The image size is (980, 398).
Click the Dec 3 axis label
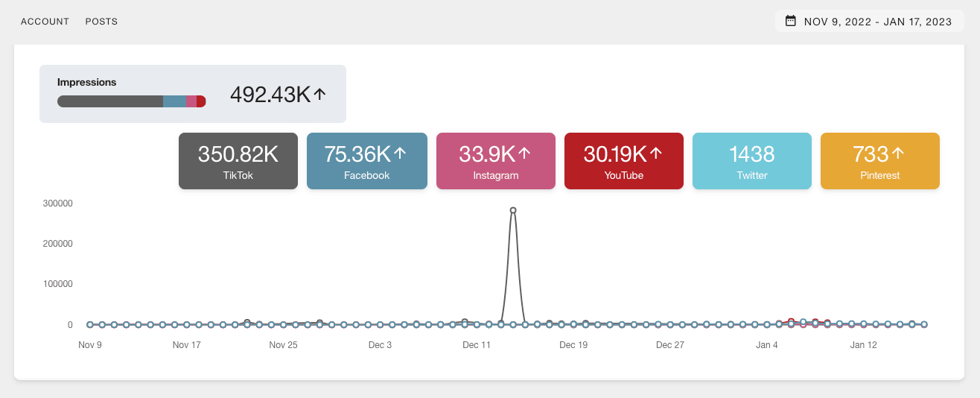pos(380,345)
